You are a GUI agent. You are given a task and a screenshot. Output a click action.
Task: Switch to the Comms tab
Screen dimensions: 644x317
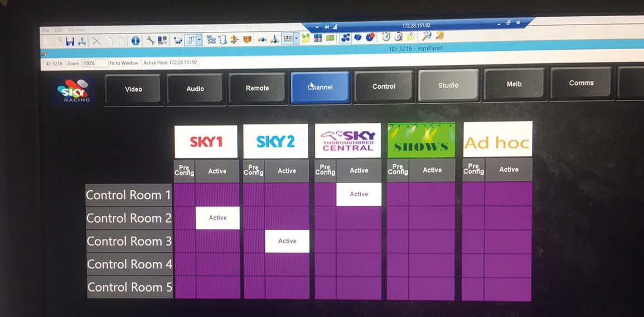tap(581, 83)
